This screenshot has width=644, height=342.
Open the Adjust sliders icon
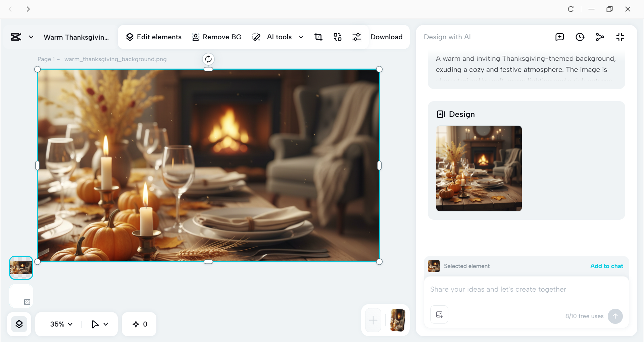click(x=357, y=37)
